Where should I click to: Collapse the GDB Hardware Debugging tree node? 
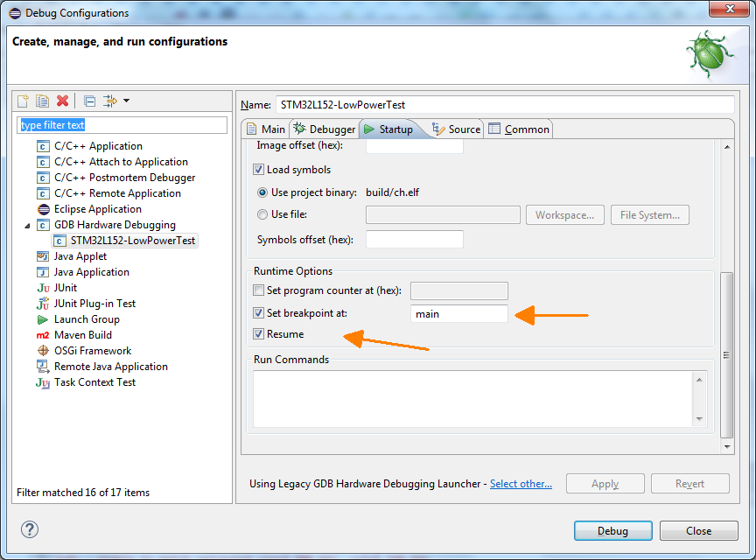[29, 225]
